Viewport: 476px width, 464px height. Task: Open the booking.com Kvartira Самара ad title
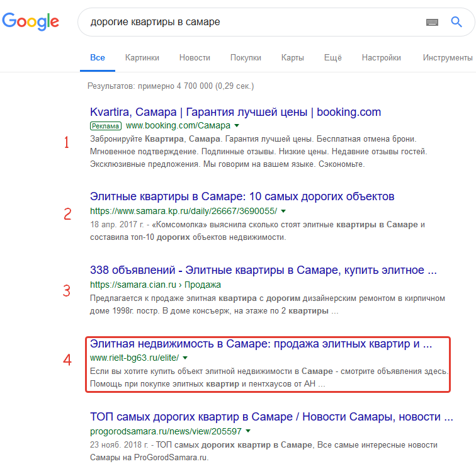pyautogui.click(x=235, y=112)
